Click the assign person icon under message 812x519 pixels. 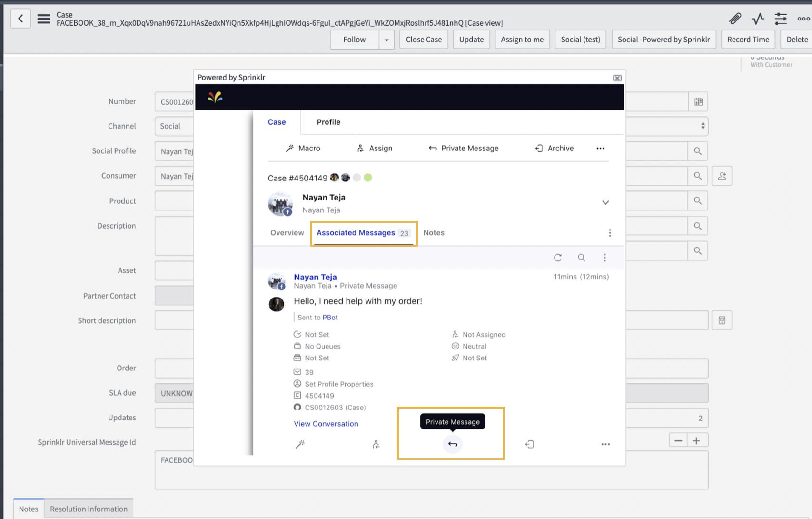tap(376, 444)
